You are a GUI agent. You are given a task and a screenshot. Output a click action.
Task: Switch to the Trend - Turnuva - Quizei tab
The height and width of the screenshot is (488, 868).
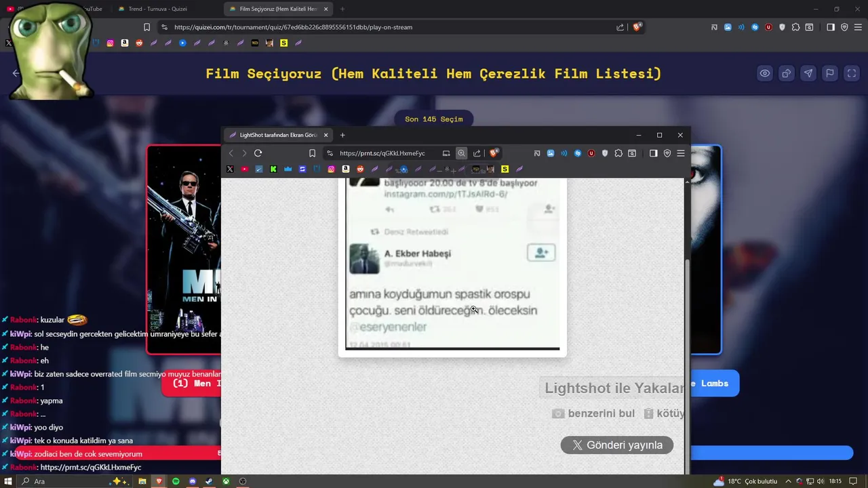(x=157, y=9)
